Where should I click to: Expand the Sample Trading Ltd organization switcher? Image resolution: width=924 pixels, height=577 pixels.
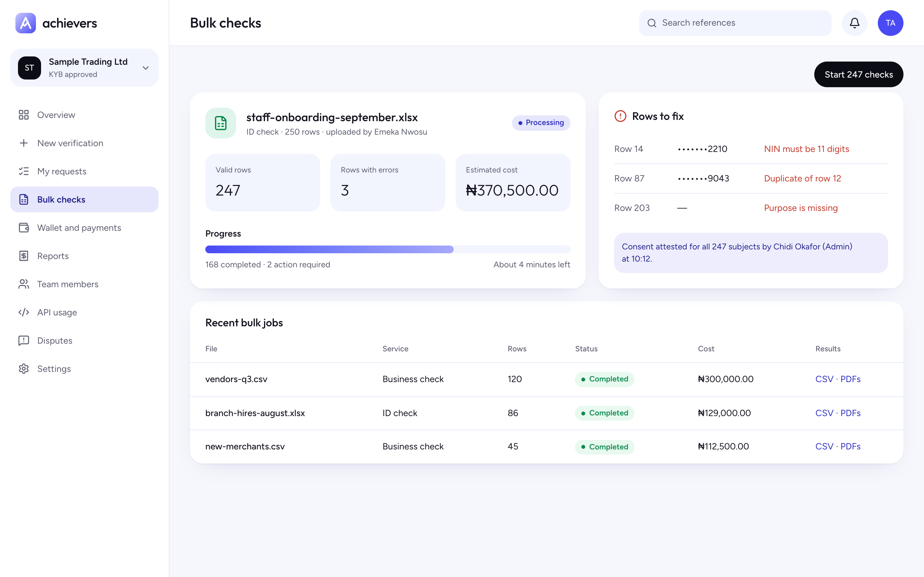coord(84,68)
